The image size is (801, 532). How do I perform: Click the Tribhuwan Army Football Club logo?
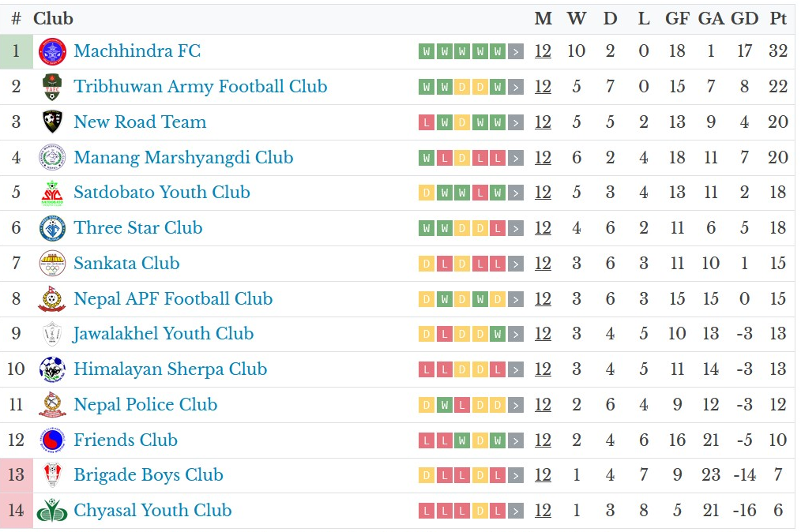coord(53,87)
